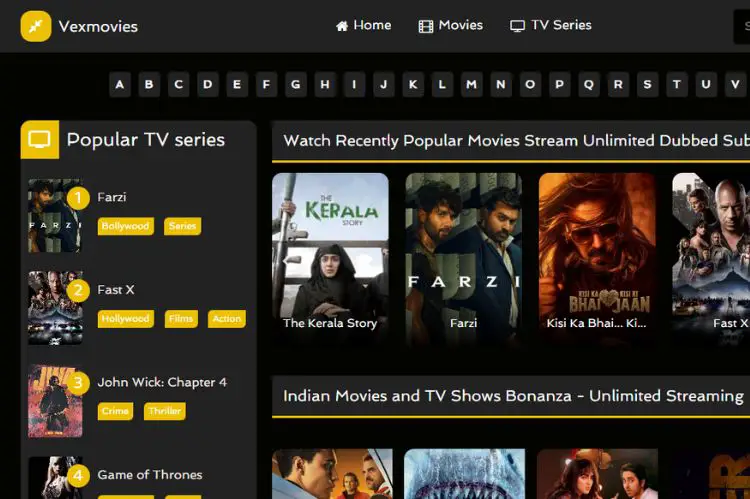
Task: Filter titles by letter C
Action: (178, 85)
